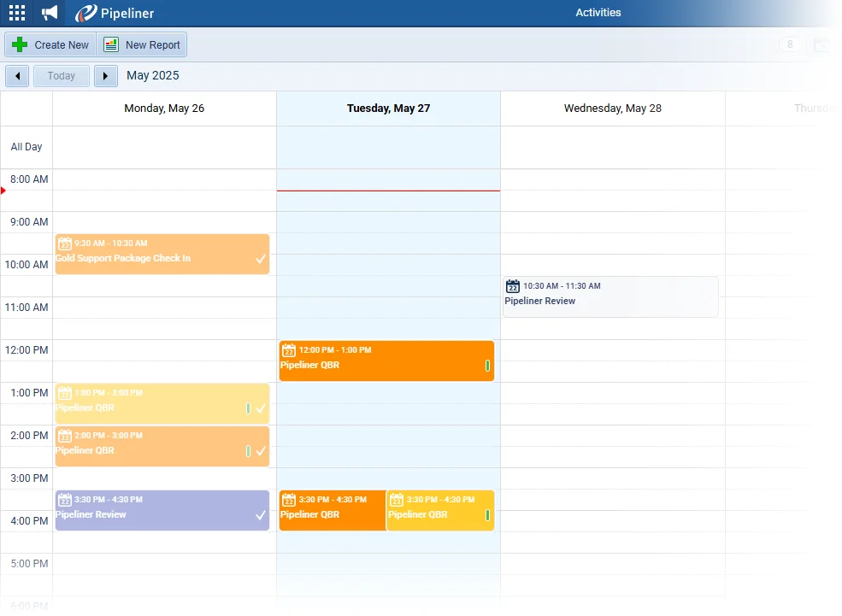Open Tuesday's dark orange 3:30 PM Pipeliner QBR
This screenshot has height=616, width=842.
pos(333,510)
